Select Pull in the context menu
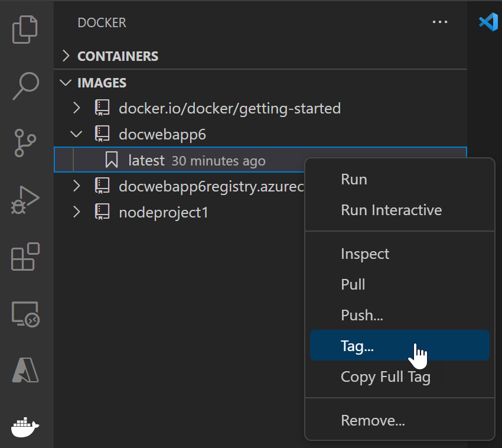Viewport: 502px width, 448px height. (x=400, y=284)
